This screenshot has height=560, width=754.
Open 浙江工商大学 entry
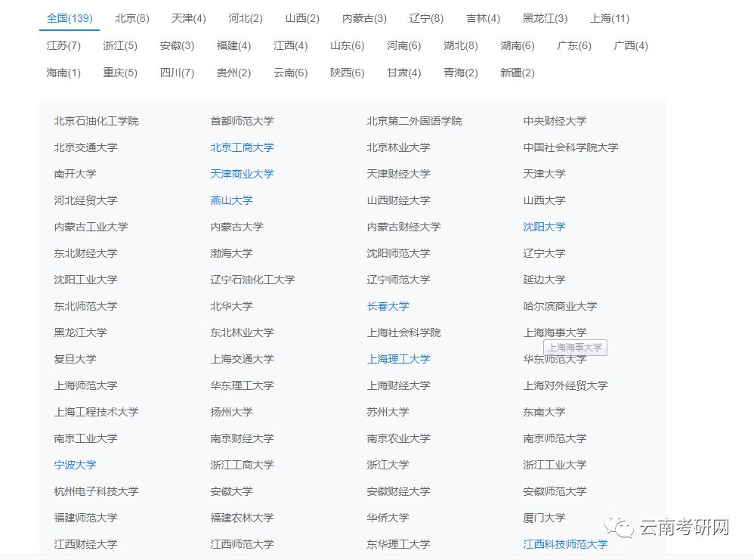pyautogui.click(x=242, y=465)
